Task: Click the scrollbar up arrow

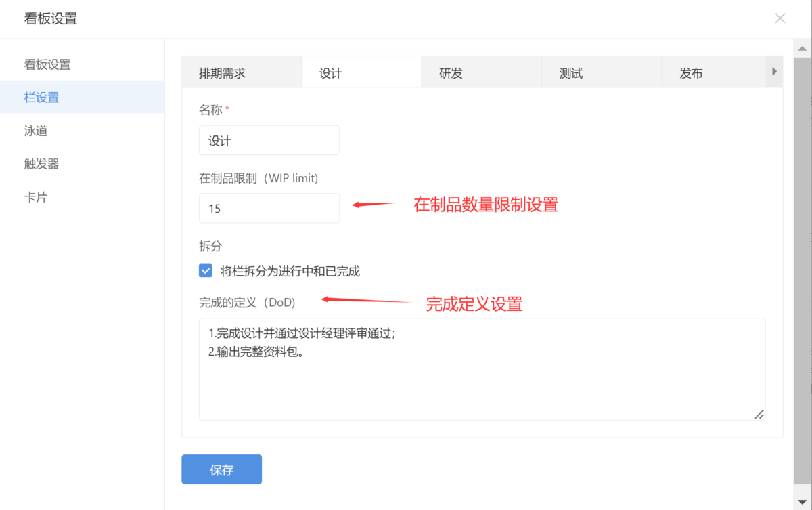Action: tap(802, 49)
